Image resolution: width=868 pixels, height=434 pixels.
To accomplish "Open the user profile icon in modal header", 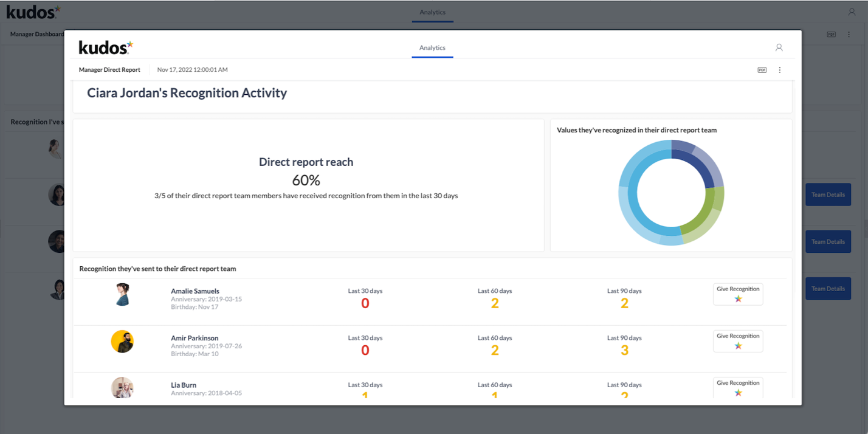I will (779, 47).
